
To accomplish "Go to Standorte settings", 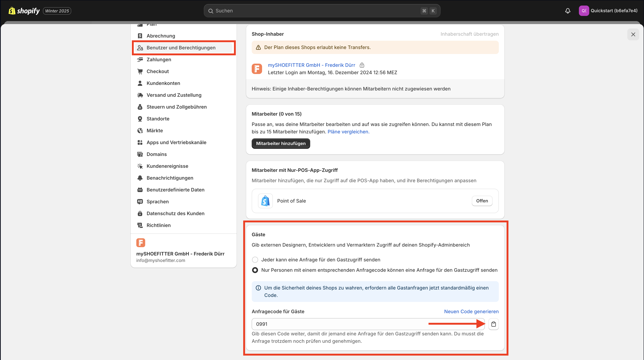I will (x=184, y=119).
